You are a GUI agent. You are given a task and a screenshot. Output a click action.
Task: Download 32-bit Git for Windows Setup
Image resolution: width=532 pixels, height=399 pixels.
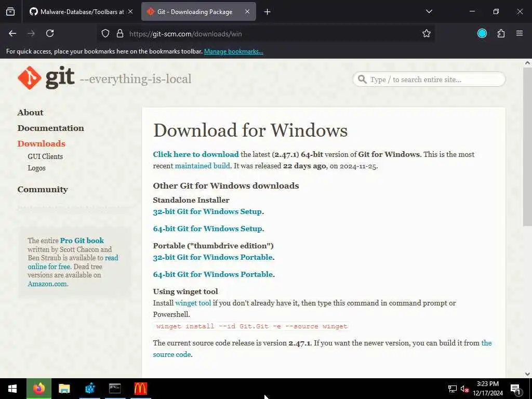tap(207, 212)
